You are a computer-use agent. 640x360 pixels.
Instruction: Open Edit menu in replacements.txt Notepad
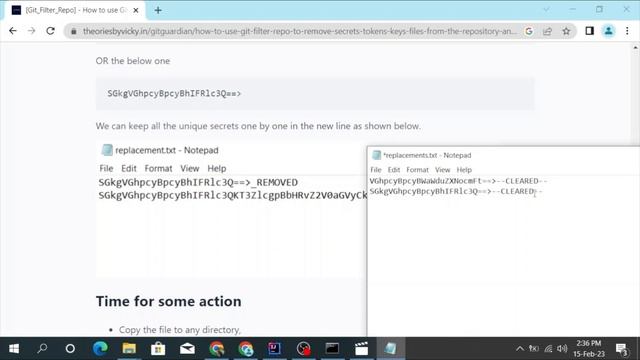click(x=393, y=170)
